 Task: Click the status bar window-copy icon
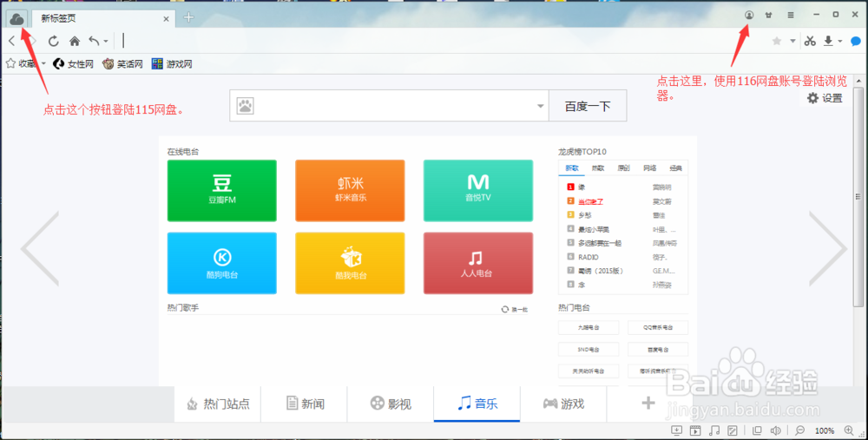coord(757,430)
